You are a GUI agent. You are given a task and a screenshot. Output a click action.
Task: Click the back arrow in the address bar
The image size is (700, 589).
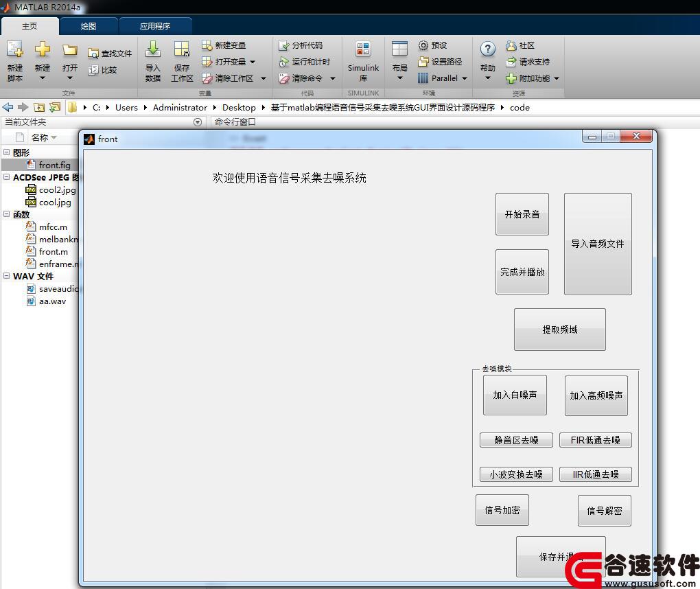[8, 107]
